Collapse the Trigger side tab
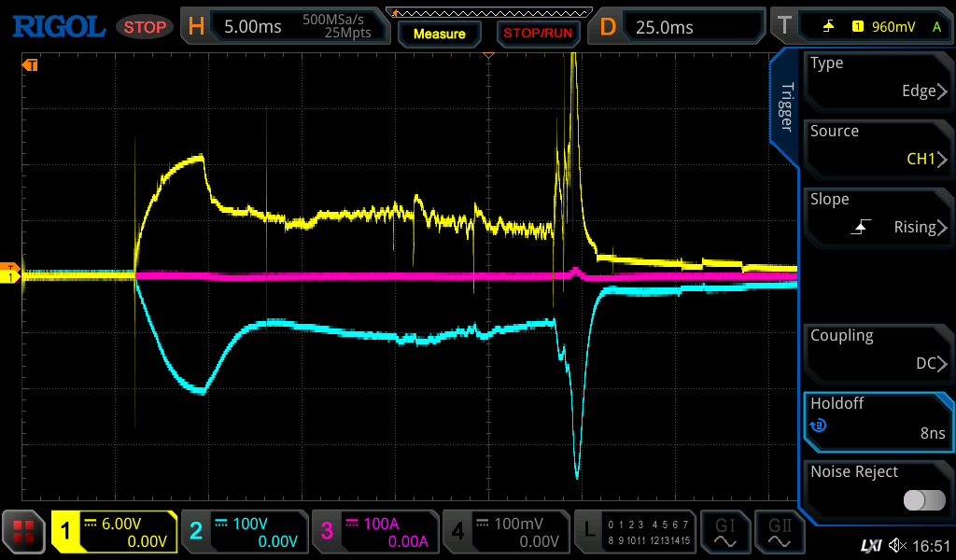 tap(785, 107)
